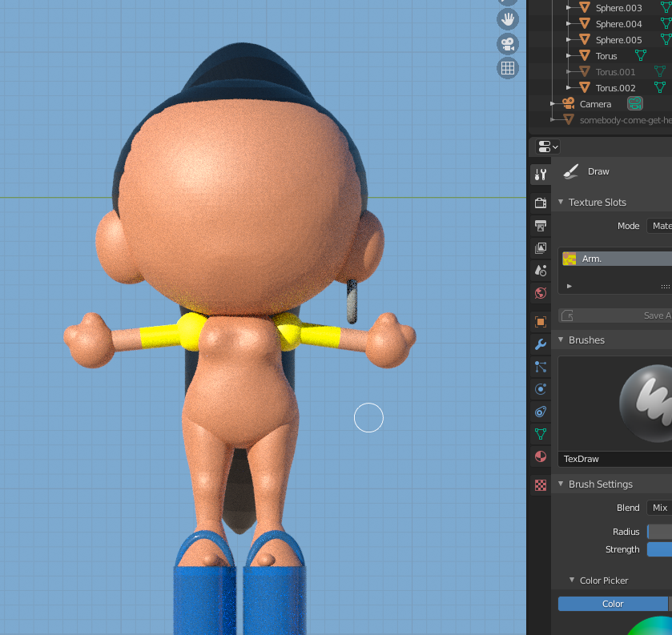Viewport: 672px width, 635px height.
Task: Collapse the Color Picker subpanel
Action: (x=572, y=580)
